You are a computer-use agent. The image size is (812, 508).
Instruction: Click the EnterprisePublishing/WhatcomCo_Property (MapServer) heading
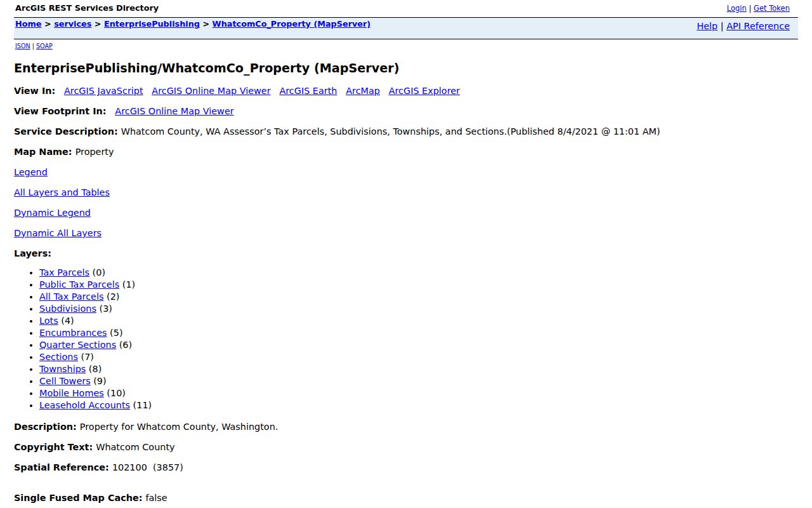coord(207,68)
